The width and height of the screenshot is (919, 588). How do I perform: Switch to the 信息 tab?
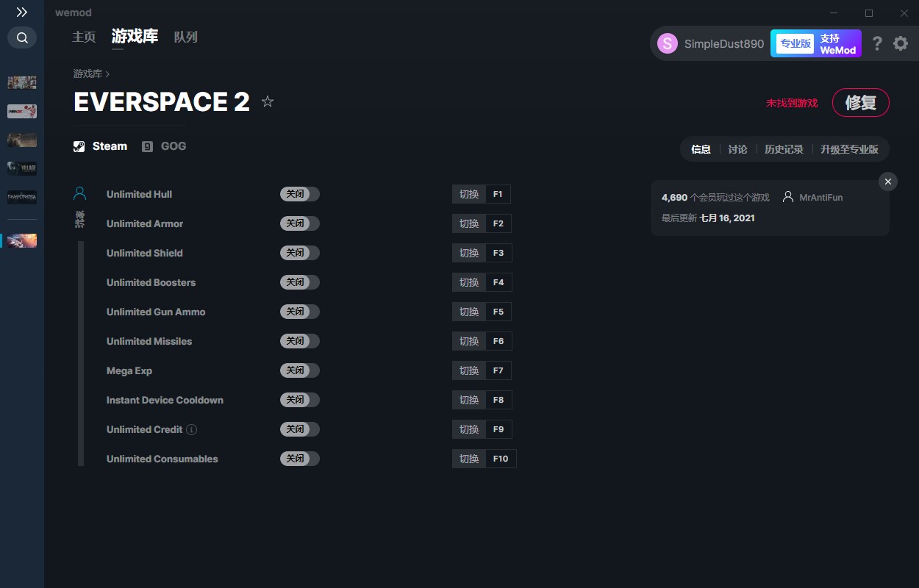pyautogui.click(x=701, y=149)
